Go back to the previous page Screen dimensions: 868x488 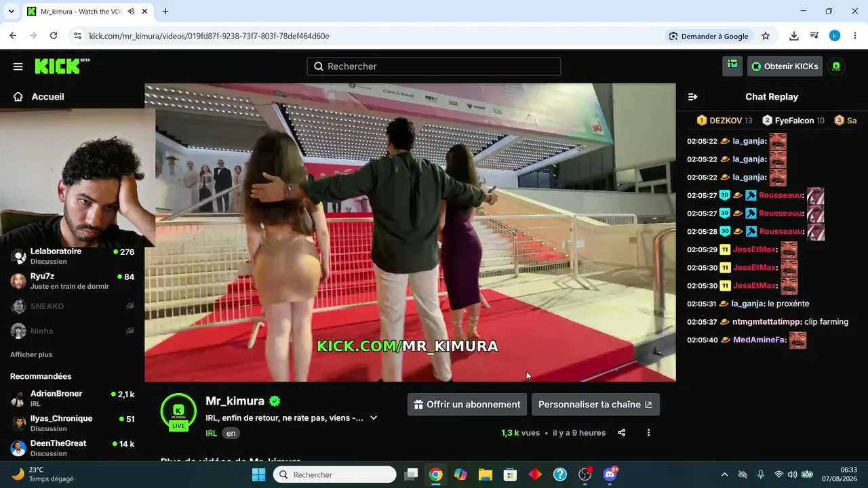pos(13,36)
